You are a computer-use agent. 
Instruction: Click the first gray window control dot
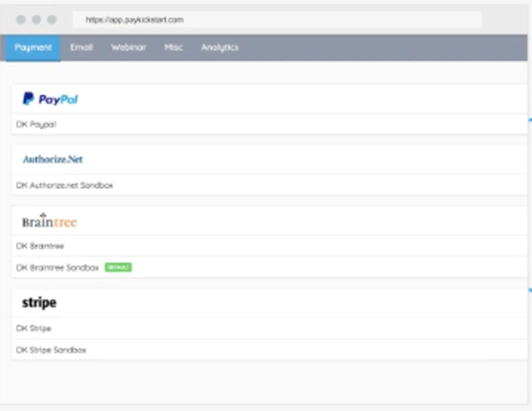(20, 20)
